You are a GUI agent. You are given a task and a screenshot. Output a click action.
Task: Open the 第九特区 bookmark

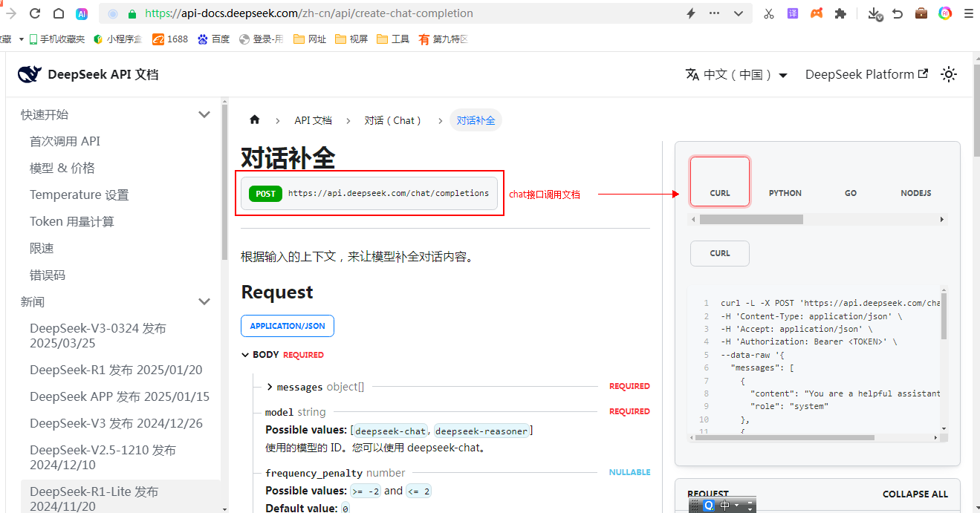pyautogui.click(x=443, y=39)
